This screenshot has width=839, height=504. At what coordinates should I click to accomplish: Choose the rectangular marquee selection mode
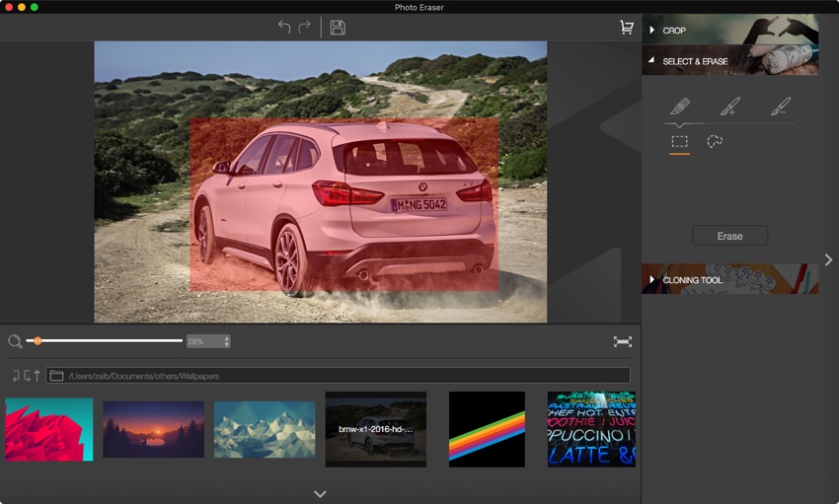(x=679, y=142)
